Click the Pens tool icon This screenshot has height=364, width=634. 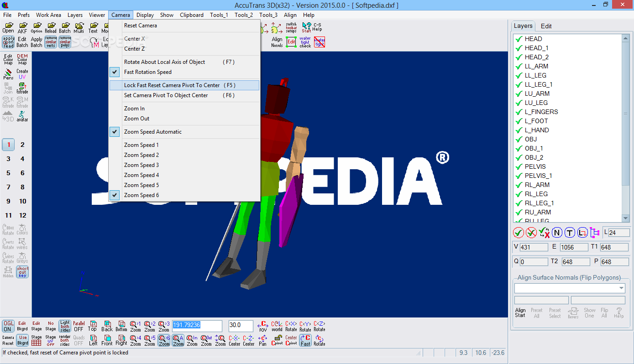pyautogui.click(x=8, y=74)
